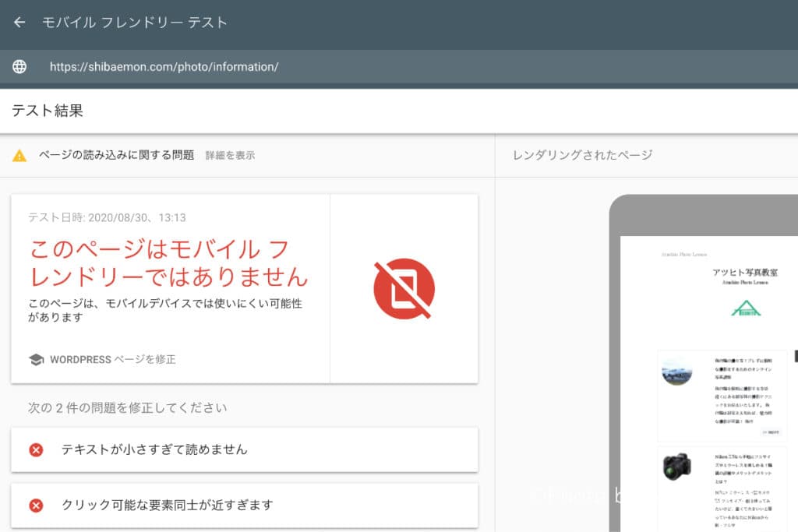Click テスト日時: 2020/08/30 text

coord(107,217)
